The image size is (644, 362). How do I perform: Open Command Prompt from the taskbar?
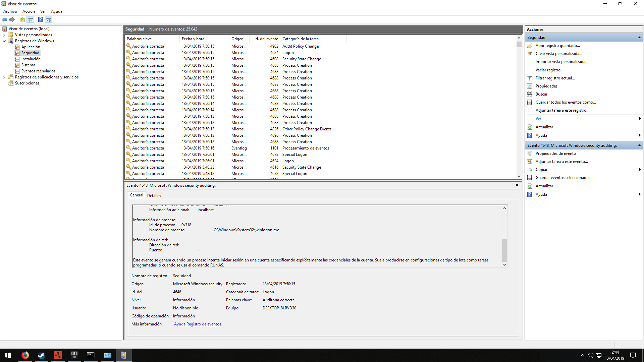pyautogui.click(x=91, y=355)
